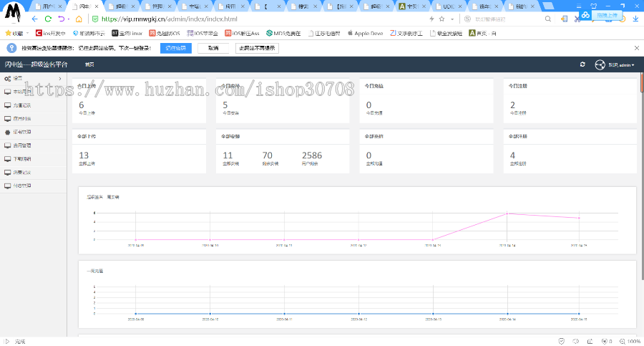Screen dimensions: 644x346
Task: Click the black M logo at top left
Action: (13, 12)
